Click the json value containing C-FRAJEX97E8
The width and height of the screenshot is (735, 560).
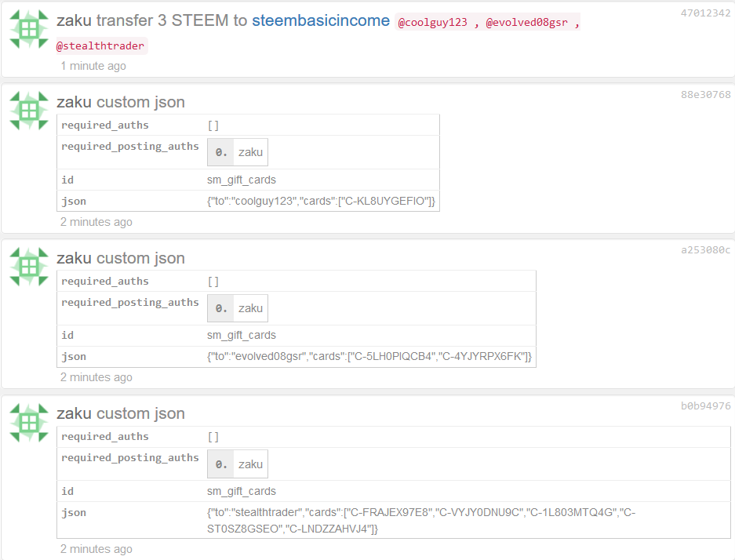(x=421, y=521)
